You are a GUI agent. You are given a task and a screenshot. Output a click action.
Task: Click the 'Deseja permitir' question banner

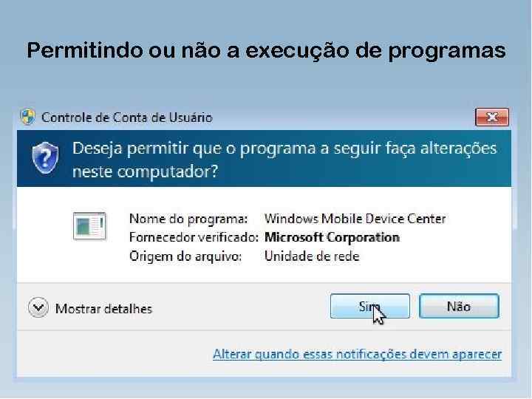pyautogui.click(x=264, y=158)
